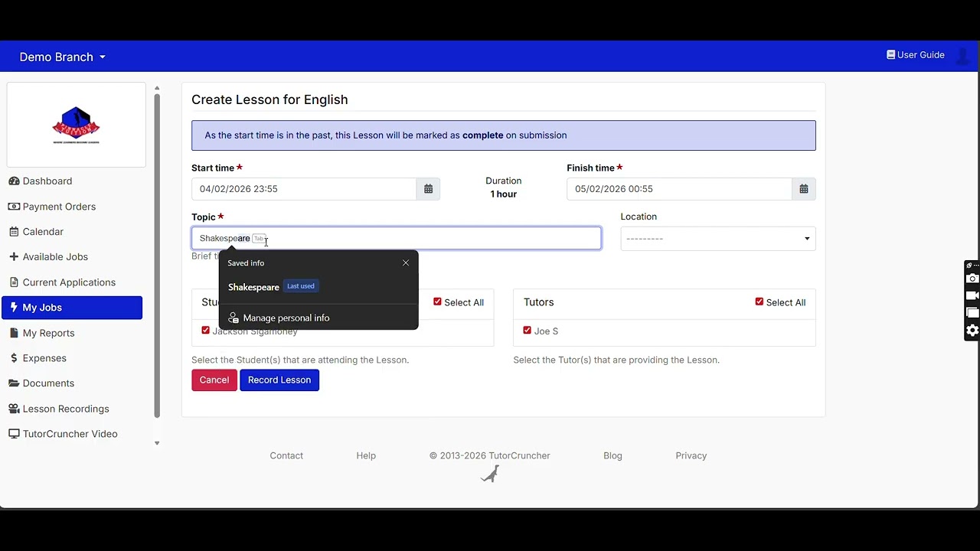
Task: Open My Reports page
Action: click(48, 333)
